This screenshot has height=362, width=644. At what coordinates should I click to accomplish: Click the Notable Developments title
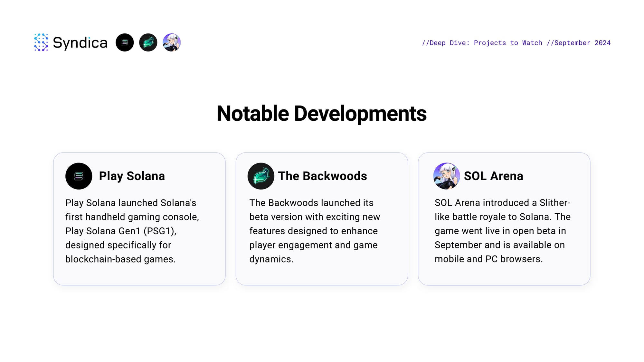tap(321, 114)
